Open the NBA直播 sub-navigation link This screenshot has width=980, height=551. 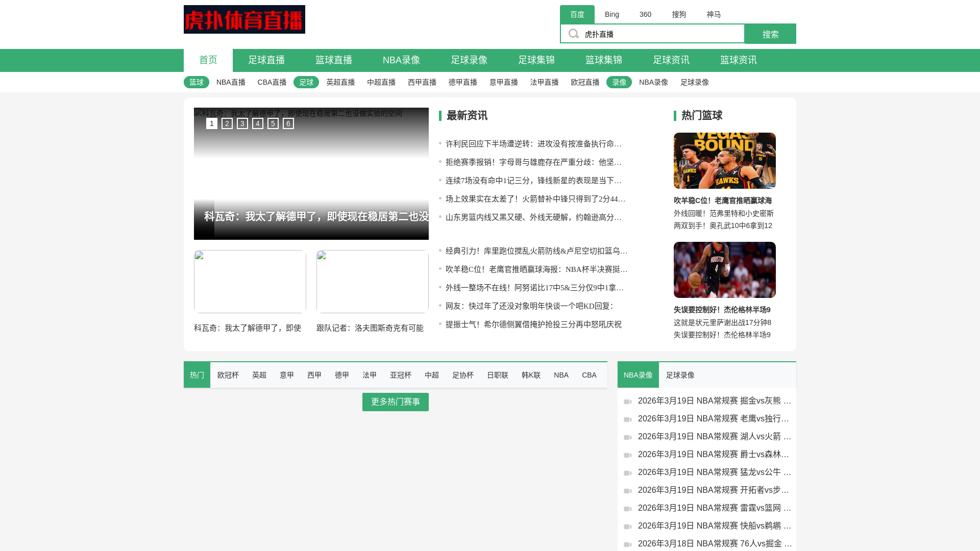click(x=231, y=82)
